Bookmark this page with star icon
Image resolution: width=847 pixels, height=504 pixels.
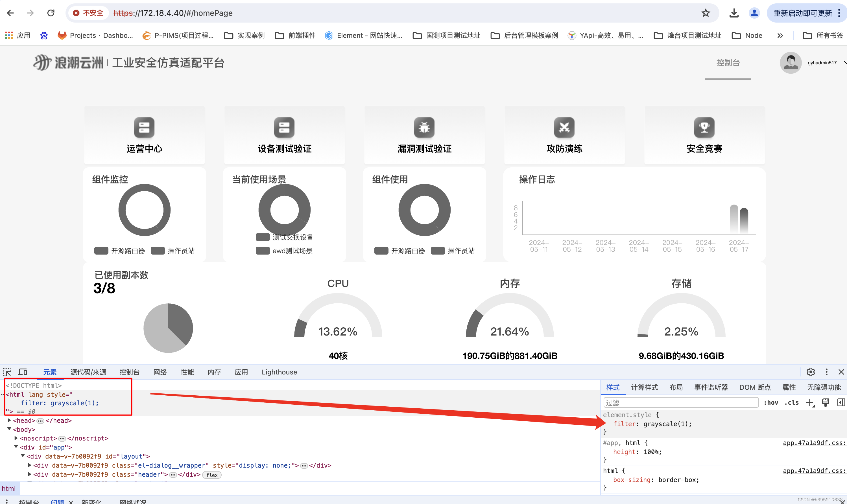pyautogui.click(x=706, y=13)
